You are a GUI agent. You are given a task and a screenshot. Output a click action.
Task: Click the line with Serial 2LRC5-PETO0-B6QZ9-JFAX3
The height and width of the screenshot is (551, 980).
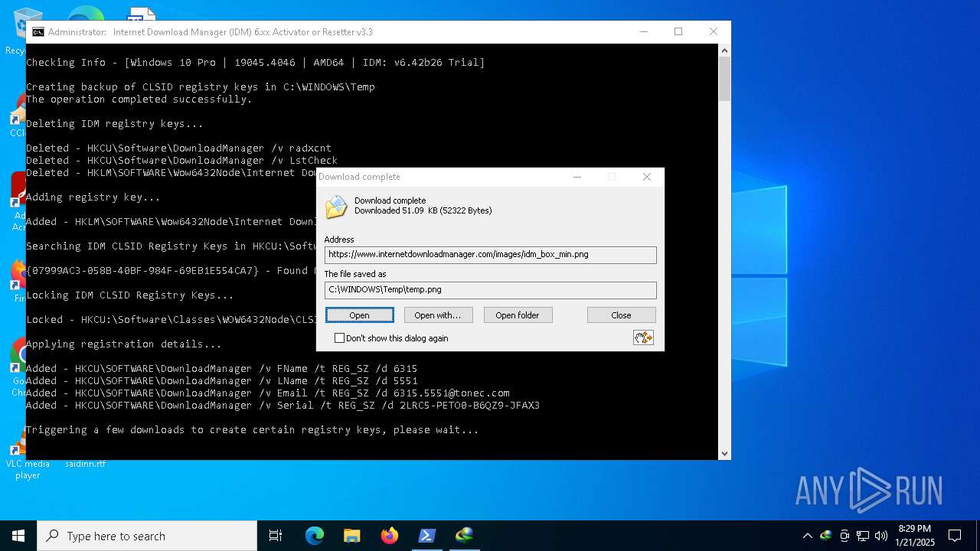pos(283,406)
